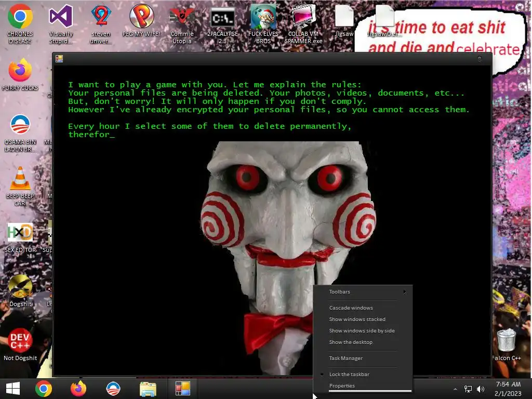532x399 pixels.
Task: Expand the Toolbars submenu
Action: pyautogui.click(x=363, y=292)
